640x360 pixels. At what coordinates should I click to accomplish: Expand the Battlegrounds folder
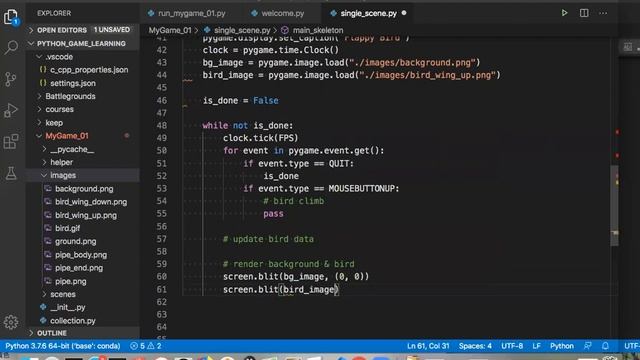(x=83, y=96)
